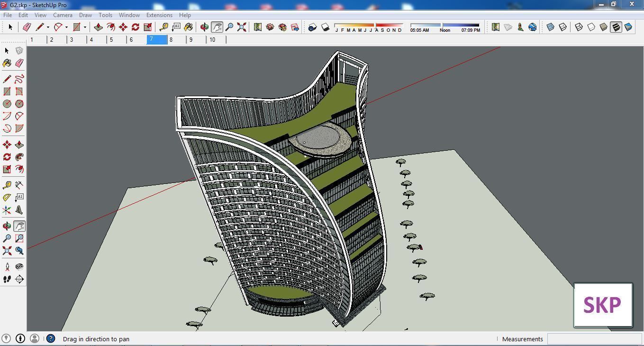Switch to Shaded With Textures style

pyautogui.click(x=616, y=27)
